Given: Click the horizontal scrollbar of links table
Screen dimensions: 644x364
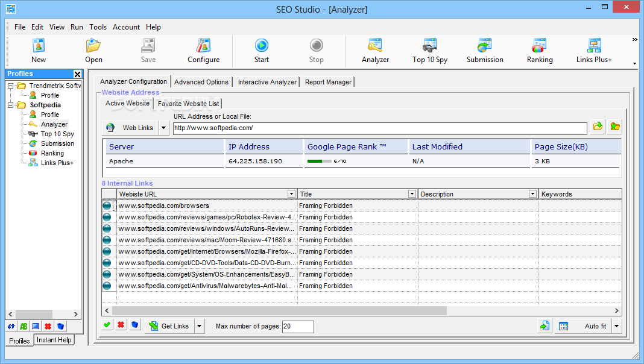Looking at the screenshot, I should [x=279, y=310].
